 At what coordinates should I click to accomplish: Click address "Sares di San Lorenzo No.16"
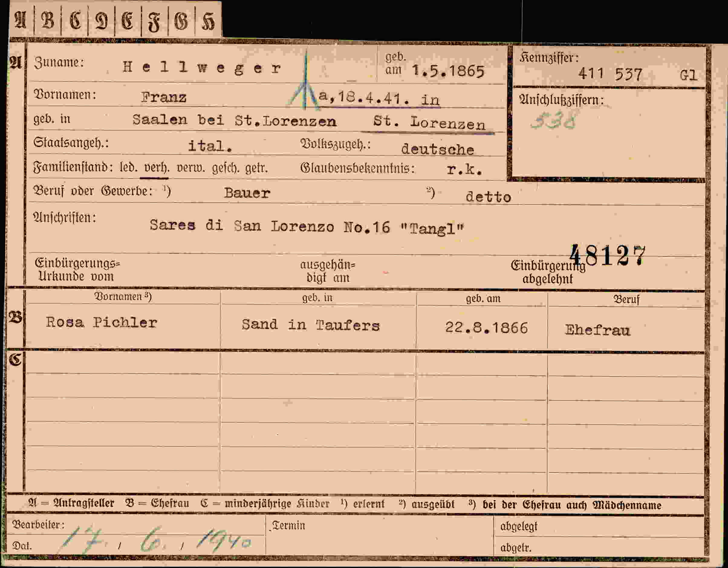point(270,226)
